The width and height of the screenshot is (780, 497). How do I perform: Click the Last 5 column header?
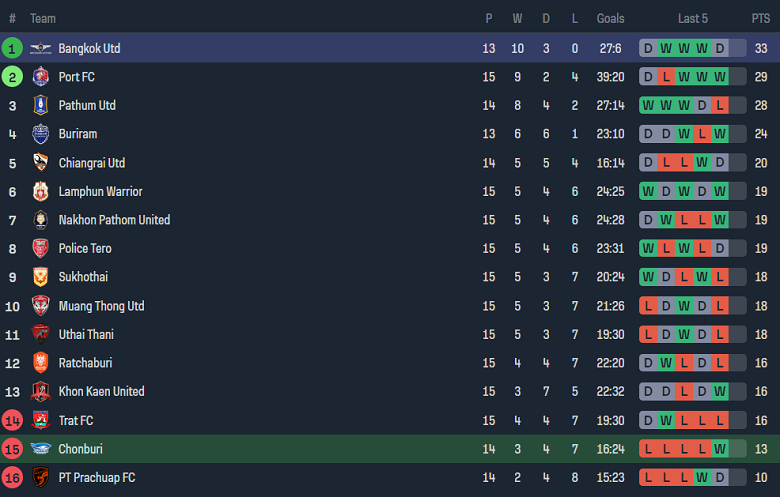coord(693,18)
